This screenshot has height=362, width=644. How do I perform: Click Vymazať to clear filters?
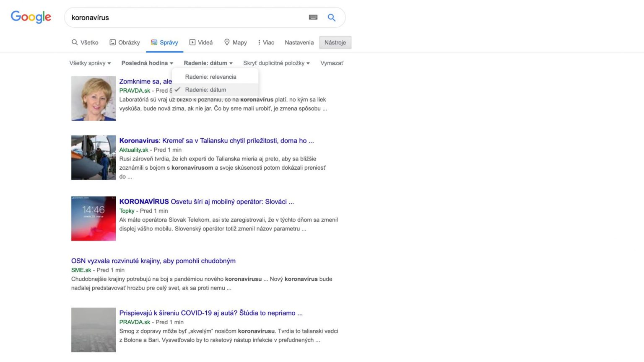point(332,63)
